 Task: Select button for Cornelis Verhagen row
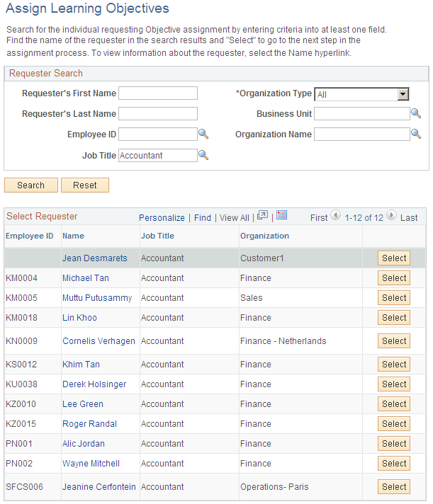tap(394, 341)
